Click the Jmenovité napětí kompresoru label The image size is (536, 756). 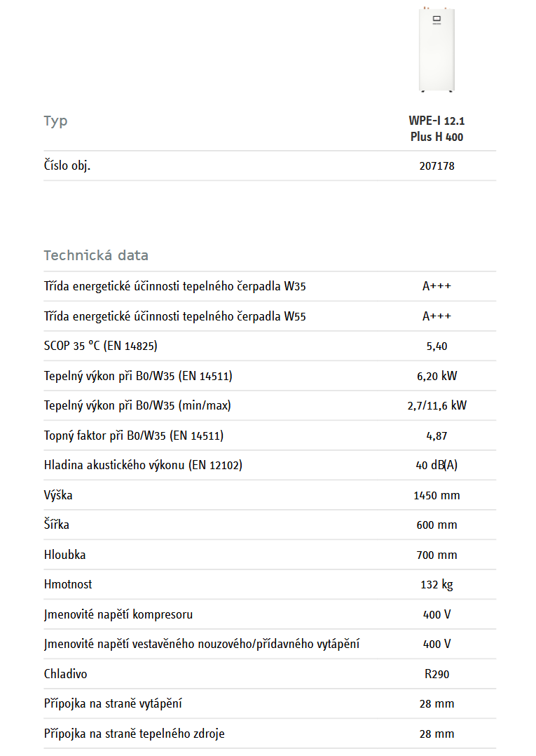tap(118, 614)
